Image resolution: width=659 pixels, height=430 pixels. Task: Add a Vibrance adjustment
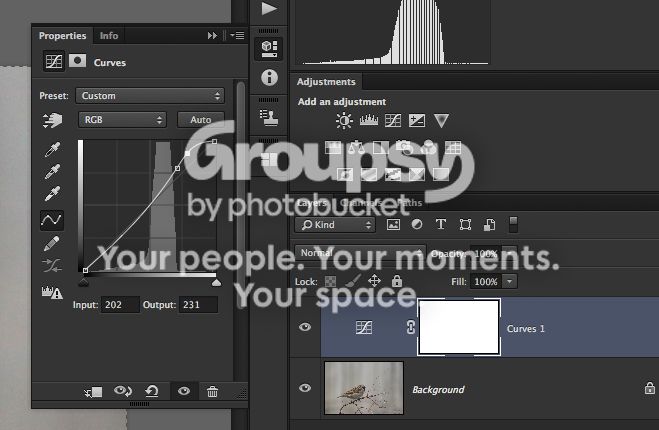441,121
